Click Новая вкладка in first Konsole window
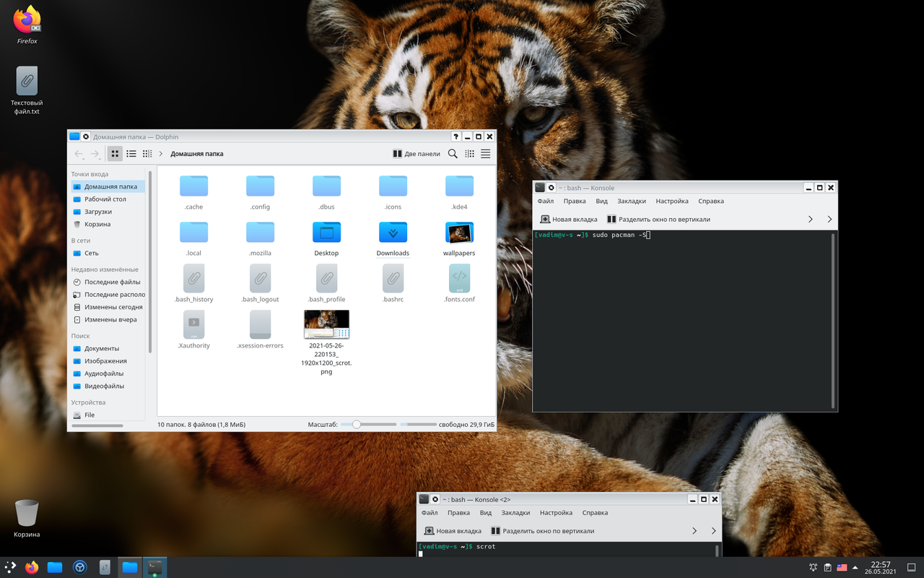Screen dimensions: 924x578 click(x=569, y=220)
